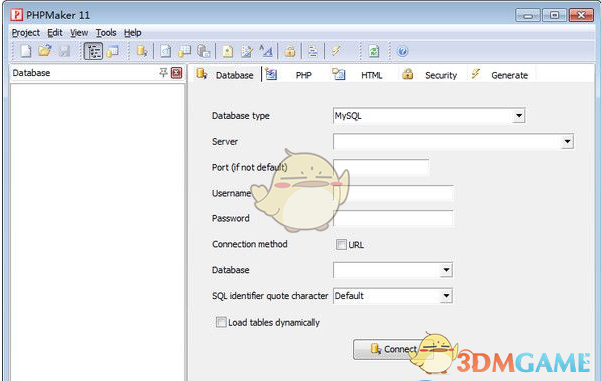Click the Open Project folder icon
Image resolution: width=601 pixels, height=381 pixels.
coord(45,51)
